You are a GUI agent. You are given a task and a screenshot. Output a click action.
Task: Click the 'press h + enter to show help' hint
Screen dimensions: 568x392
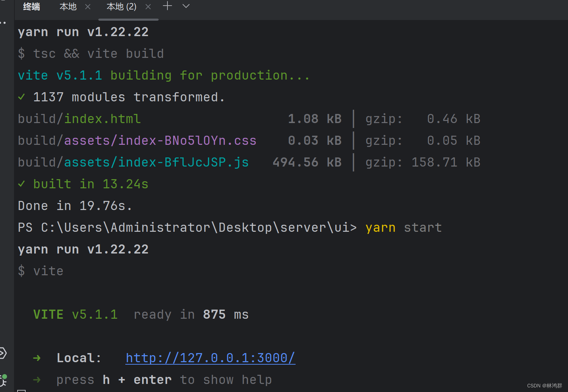point(164,380)
